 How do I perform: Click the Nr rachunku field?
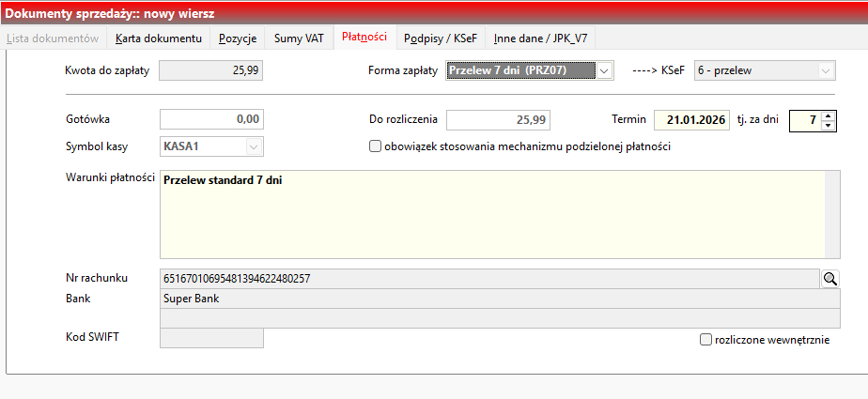coord(488,279)
